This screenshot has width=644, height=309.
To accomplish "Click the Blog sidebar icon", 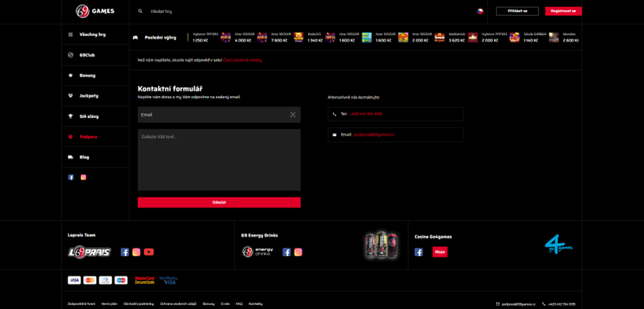I will click(71, 157).
